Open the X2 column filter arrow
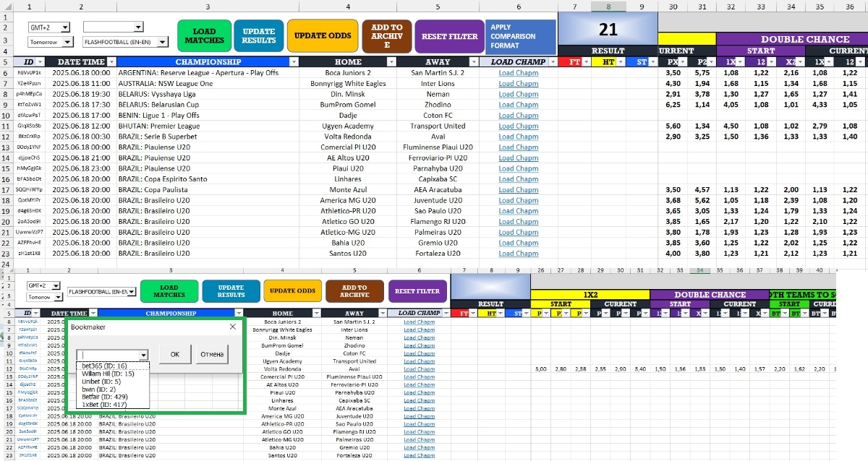 point(799,62)
